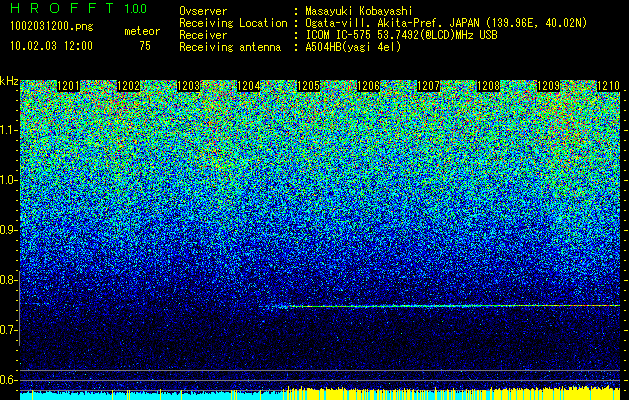
Task: Click the Receiving antenna label
Action: tap(230, 47)
